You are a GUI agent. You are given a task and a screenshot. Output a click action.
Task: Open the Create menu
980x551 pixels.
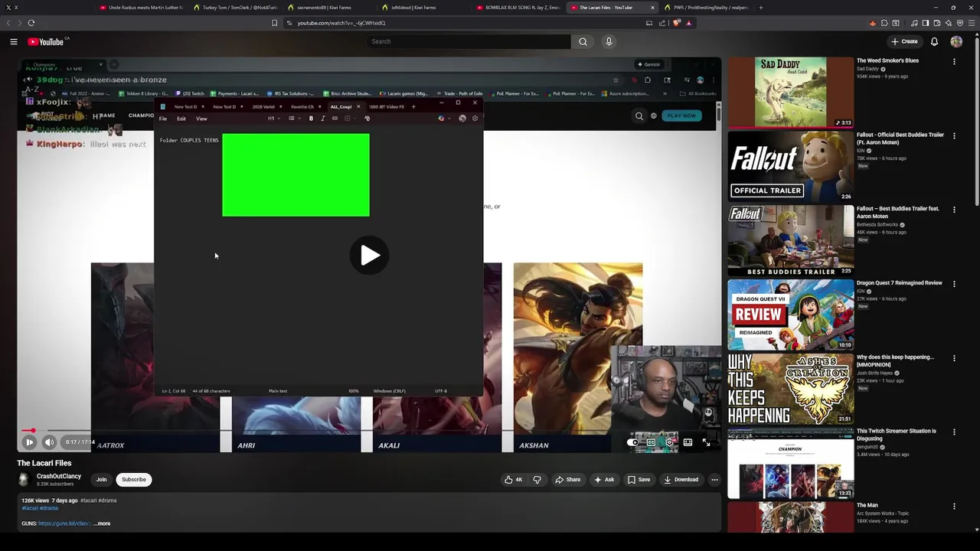click(x=904, y=41)
